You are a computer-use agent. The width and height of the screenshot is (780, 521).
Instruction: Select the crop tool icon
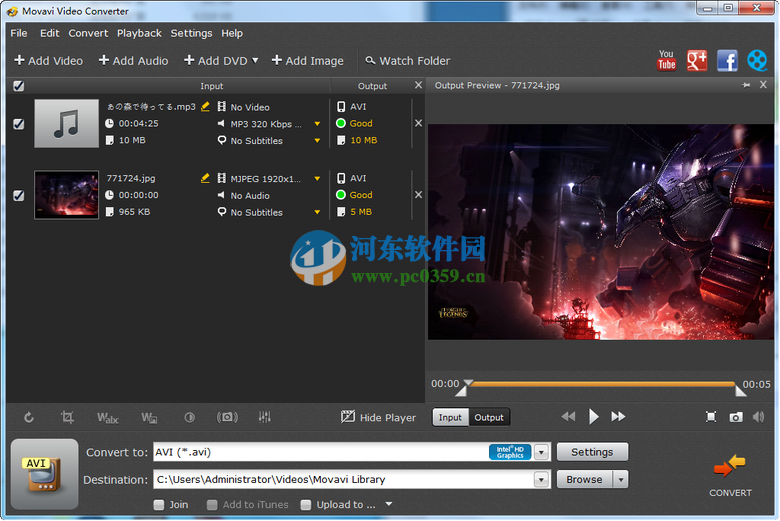pos(67,417)
